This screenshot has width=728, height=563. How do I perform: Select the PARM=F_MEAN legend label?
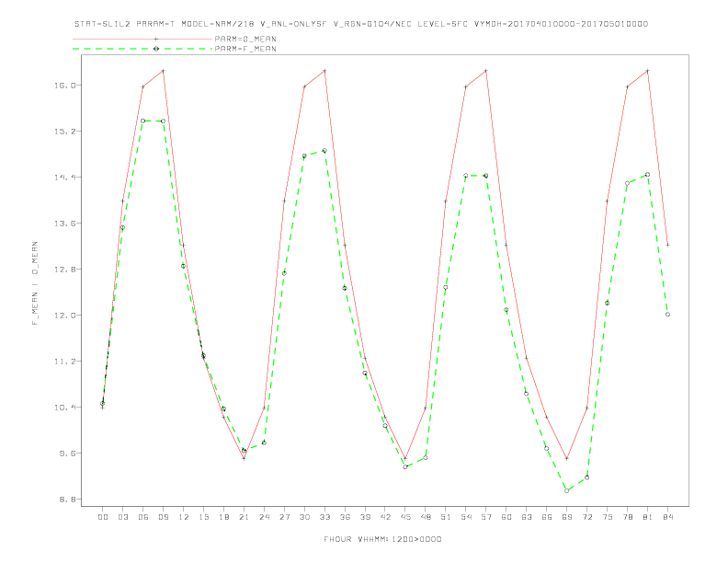click(245, 49)
